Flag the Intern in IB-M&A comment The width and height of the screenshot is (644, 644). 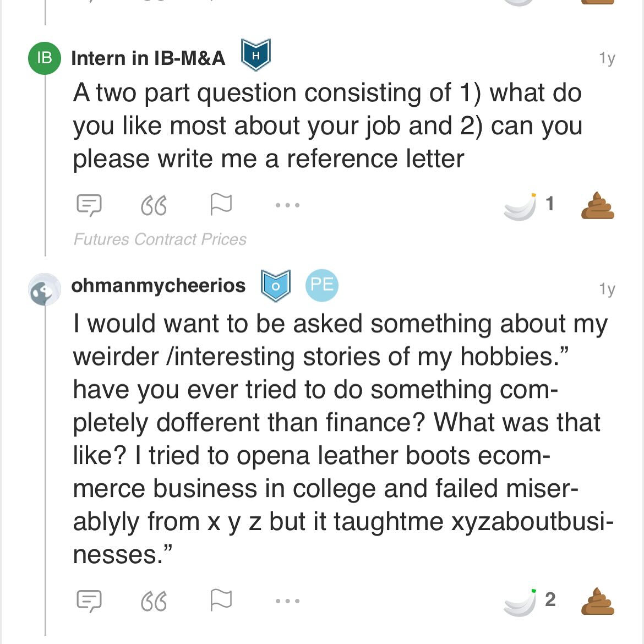tap(221, 204)
